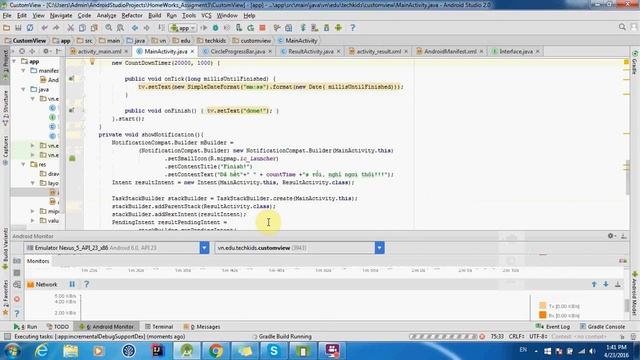Viewport: 640px width, 360px height.
Task: Stop the app with the red square
Action: (x=262, y=28)
